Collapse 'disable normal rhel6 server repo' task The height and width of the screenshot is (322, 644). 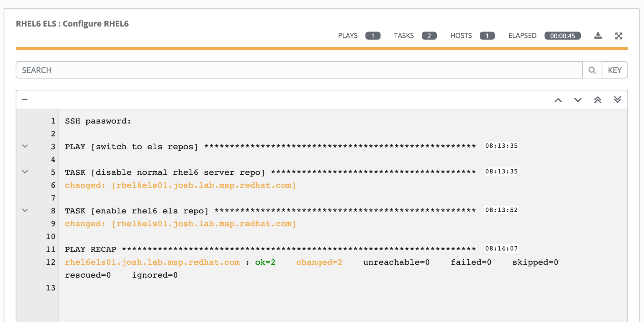click(25, 172)
